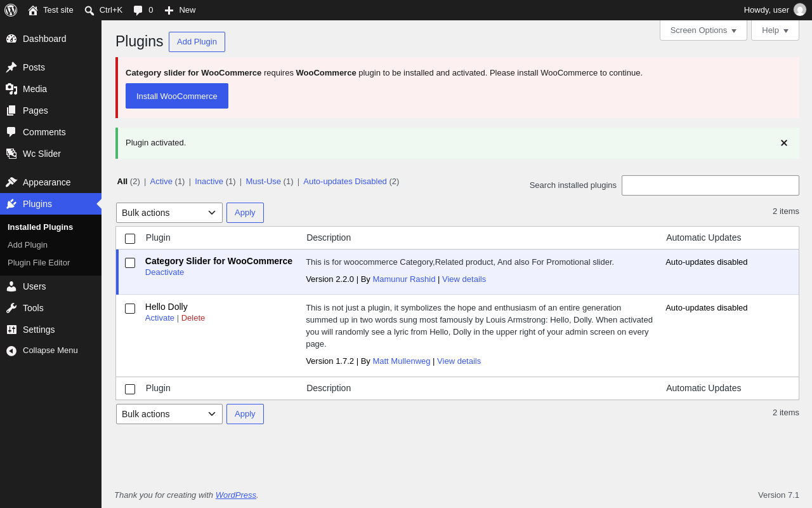
Task: Click the Dashboard gauge icon
Action: pyautogui.click(x=11, y=39)
